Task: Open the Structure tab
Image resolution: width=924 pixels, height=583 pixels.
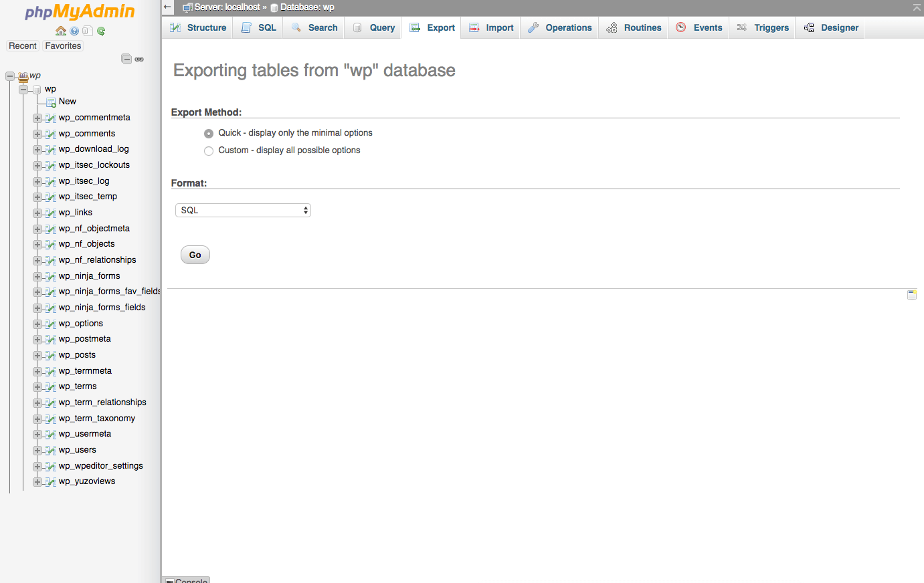Action: 198,27
